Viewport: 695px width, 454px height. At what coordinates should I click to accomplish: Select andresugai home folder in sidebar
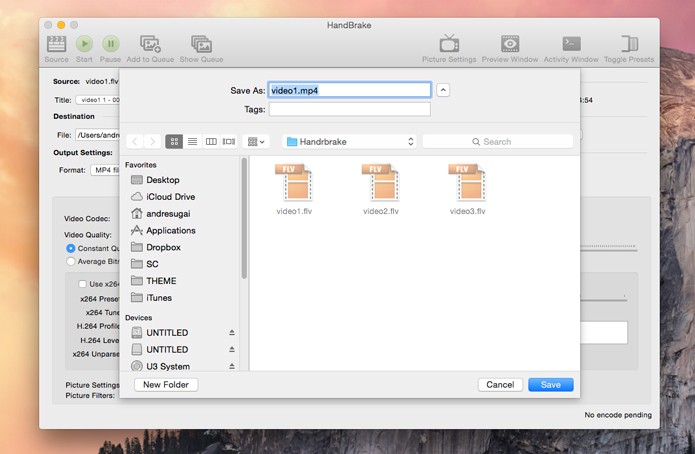tap(160, 214)
